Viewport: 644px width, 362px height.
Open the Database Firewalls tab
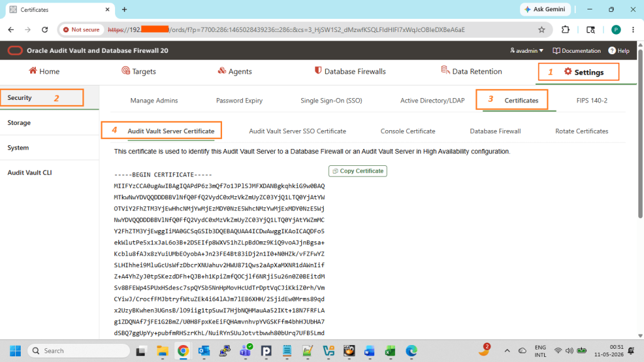point(350,72)
